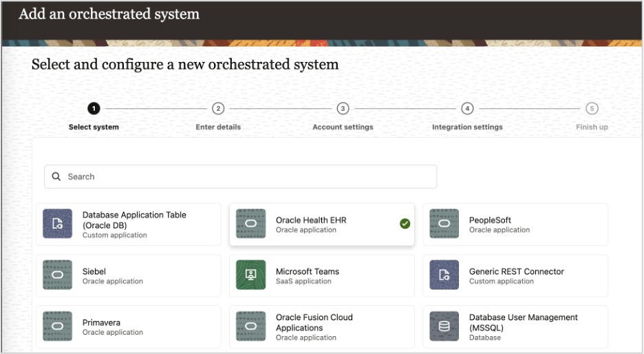This screenshot has height=354, width=644.
Task: Click the Enter details step label
Action: (x=218, y=127)
